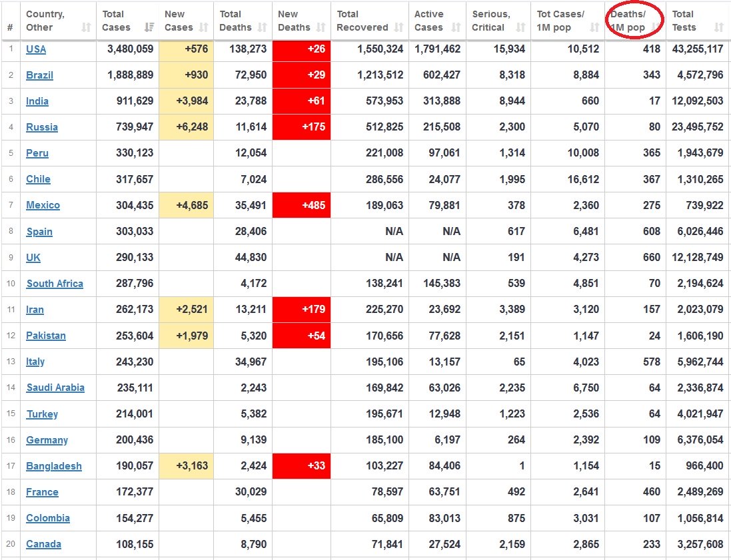This screenshot has width=731, height=560.
Task: Select the Bangladesh country link
Action: click(x=54, y=466)
